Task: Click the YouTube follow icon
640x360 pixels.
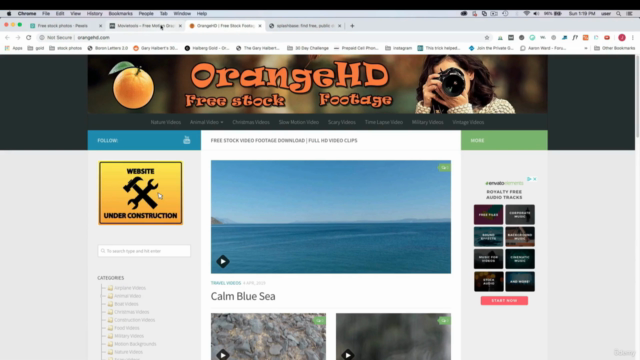Action: (x=187, y=140)
